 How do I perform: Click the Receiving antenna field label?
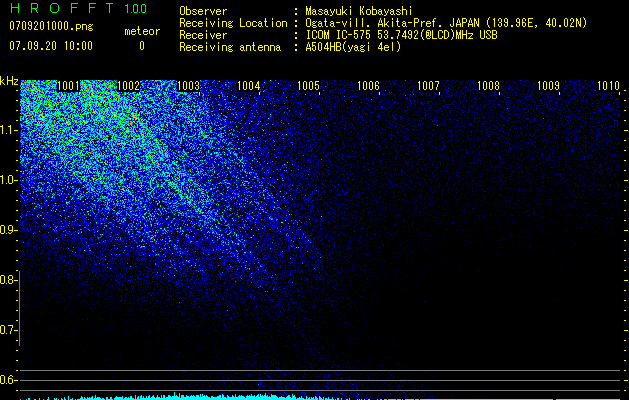pos(230,47)
